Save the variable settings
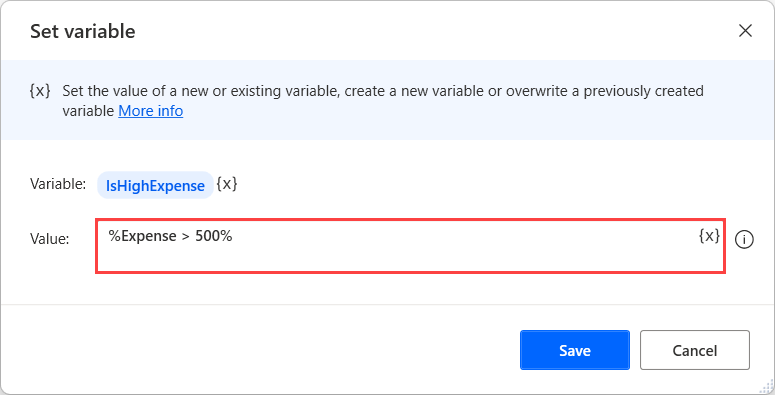Image resolution: width=775 pixels, height=395 pixels. (x=575, y=350)
